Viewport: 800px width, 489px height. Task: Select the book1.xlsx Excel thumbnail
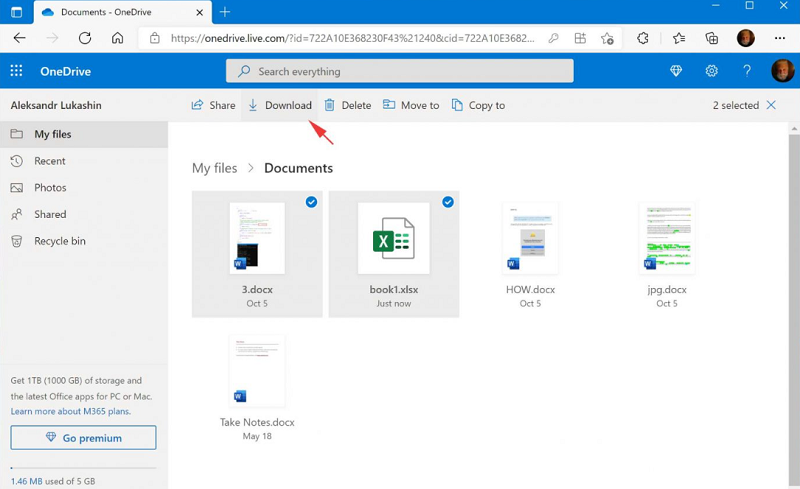tap(394, 238)
